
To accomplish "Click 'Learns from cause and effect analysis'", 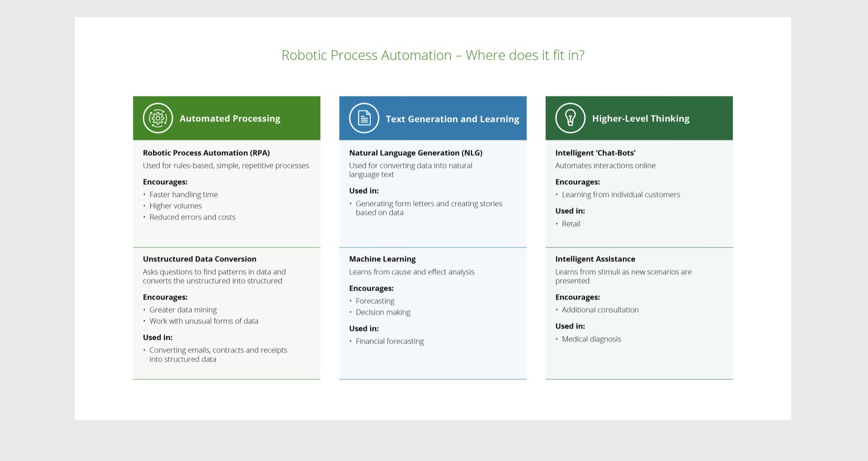I will click(x=412, y=272).
